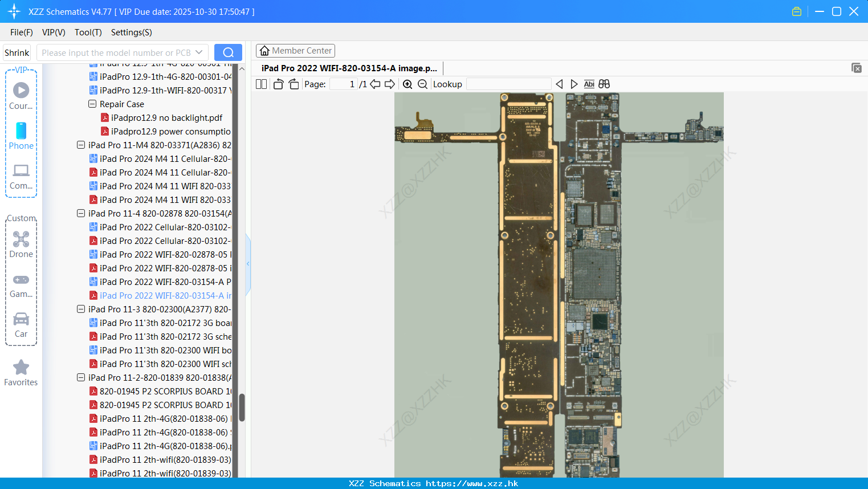
Task: Click the detach window icon at tab bar right
Action: 857,68
